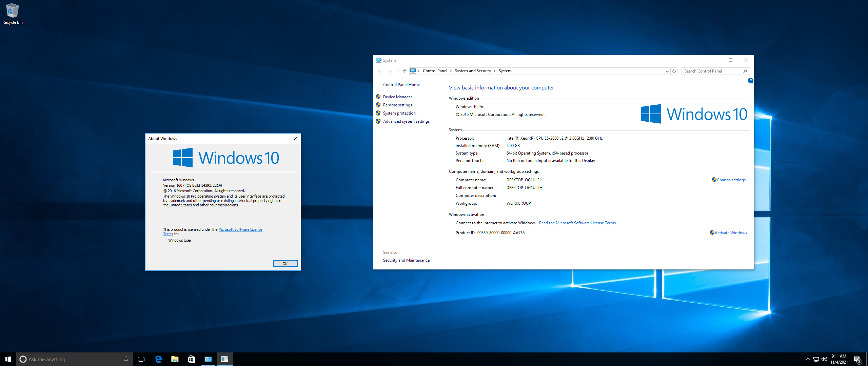Viewport: 868px width, 366px height.
Task: Open Advanced system settings
Action: pos(406,121)
